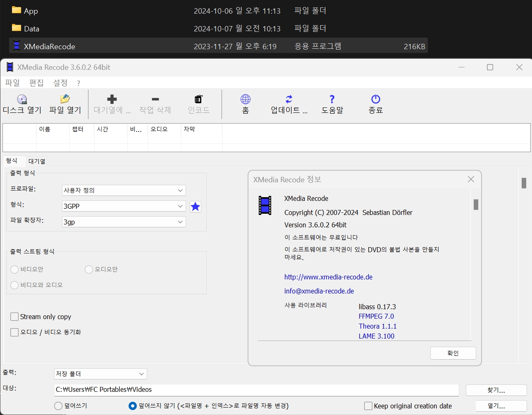This screenshot has width=532, height=415.
Task: Select XMediaRecode application file icon
Action: click(17, 46)
